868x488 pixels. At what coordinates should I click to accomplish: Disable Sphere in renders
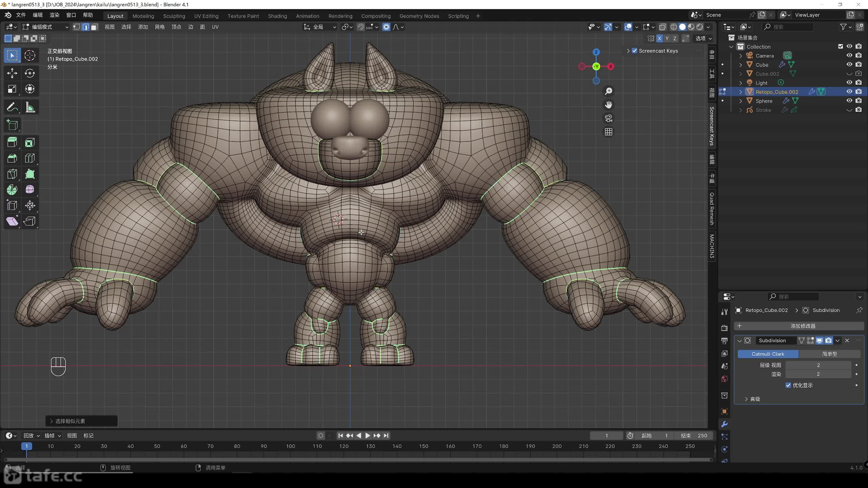click(859, 101)
